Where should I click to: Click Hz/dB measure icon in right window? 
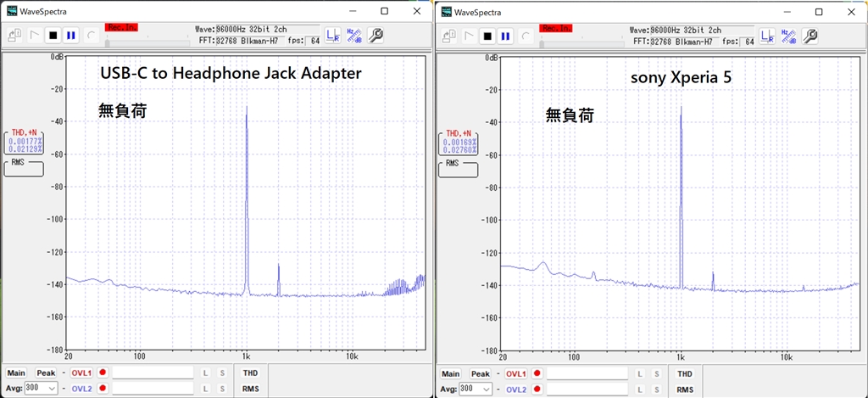788,36
